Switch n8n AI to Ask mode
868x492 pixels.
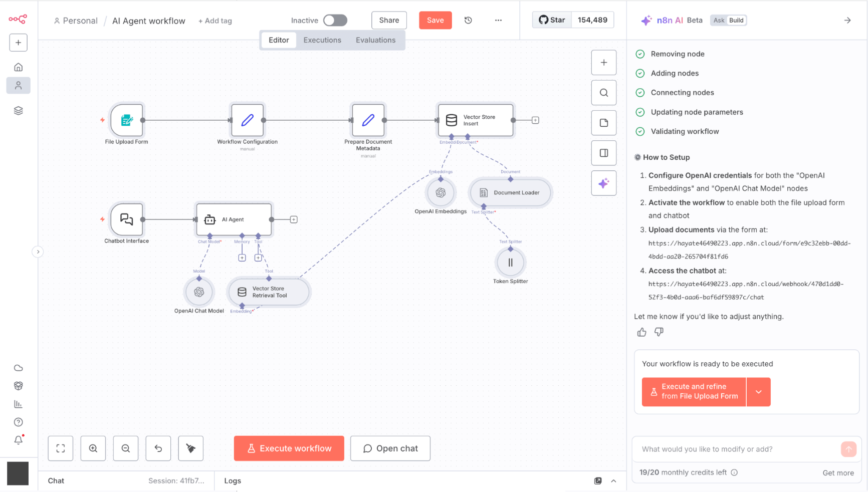click(719, 20)
